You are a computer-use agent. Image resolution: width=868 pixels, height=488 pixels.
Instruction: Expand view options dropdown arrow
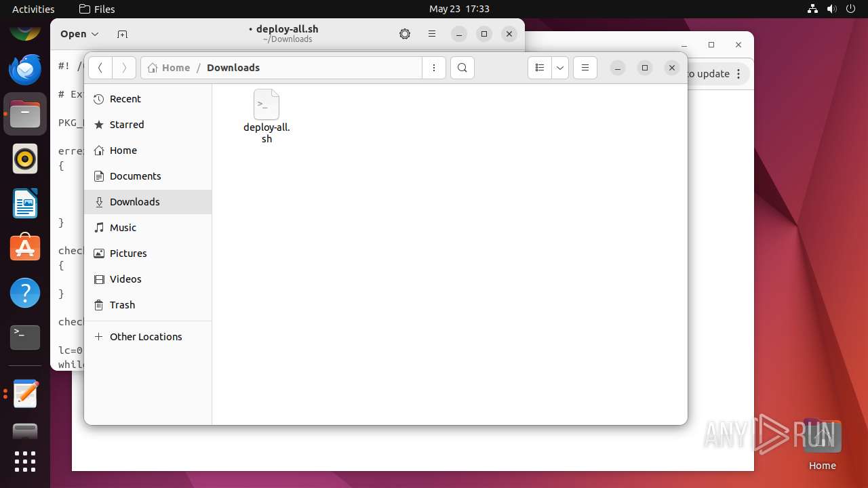click(x=560, y=68)
